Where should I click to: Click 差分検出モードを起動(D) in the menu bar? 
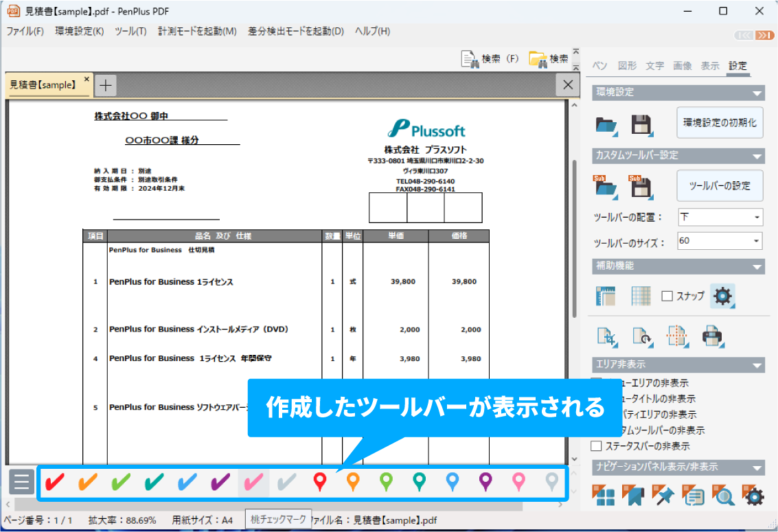coord(296,32)
